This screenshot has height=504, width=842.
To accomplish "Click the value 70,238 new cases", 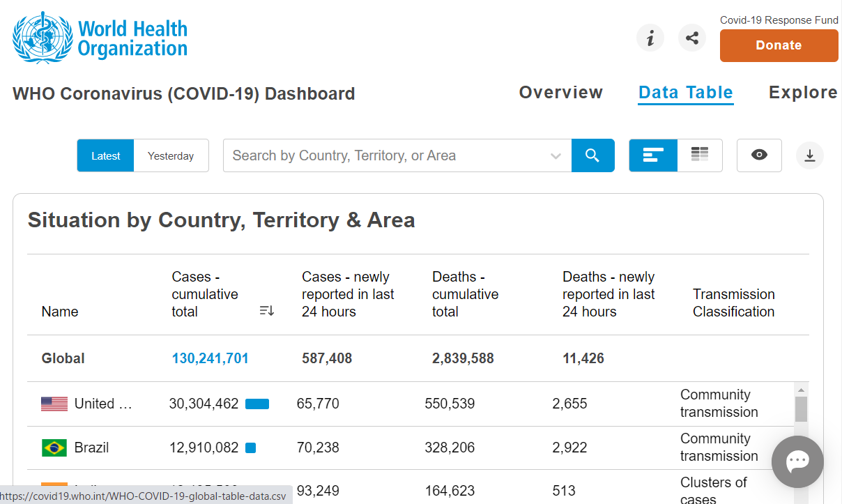I will (318, 448).
